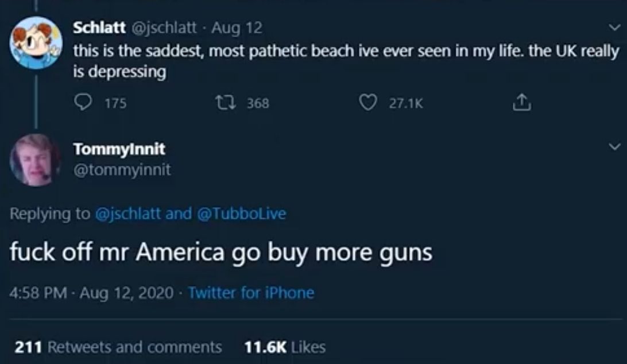Open the @tommyinnit handle link
This screenshot has width=627, height=364.
(122, 170)
